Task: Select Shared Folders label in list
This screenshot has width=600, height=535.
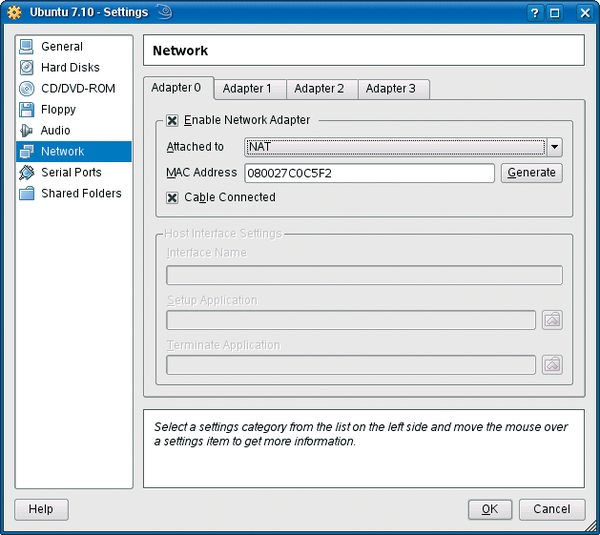Action: [x=82, y=194]
